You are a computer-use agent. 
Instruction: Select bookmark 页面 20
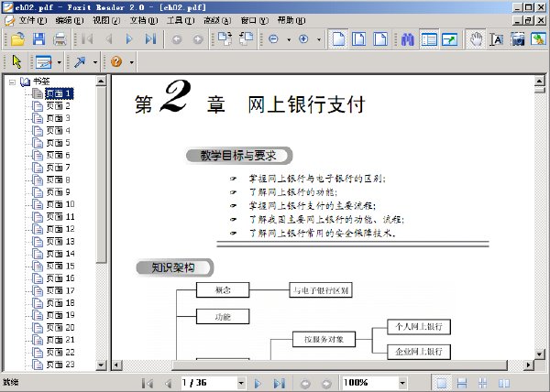(60, 328)
